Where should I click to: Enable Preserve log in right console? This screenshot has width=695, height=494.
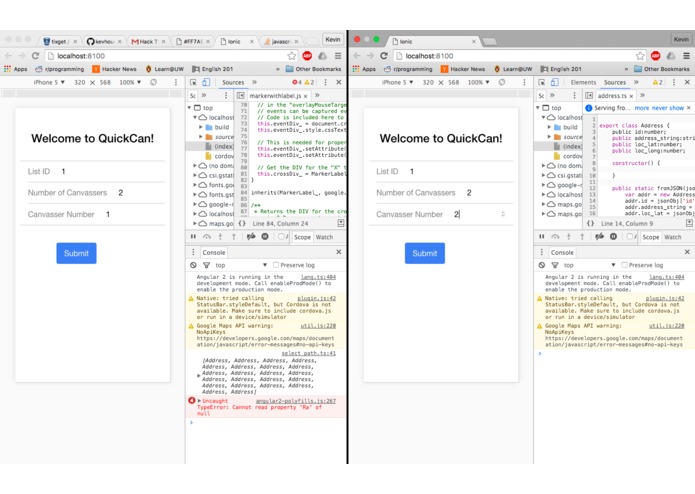coord(624,265)
